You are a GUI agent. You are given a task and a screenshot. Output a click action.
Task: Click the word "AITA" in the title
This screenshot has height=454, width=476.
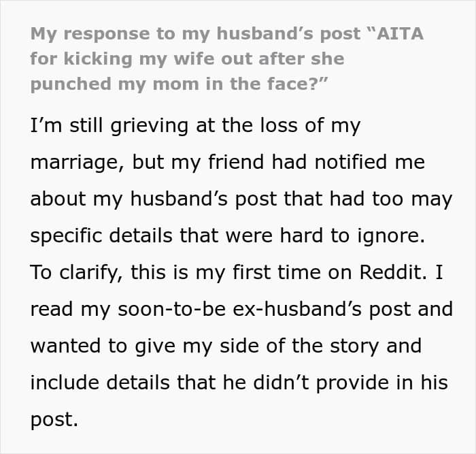(x=401, y=34)
